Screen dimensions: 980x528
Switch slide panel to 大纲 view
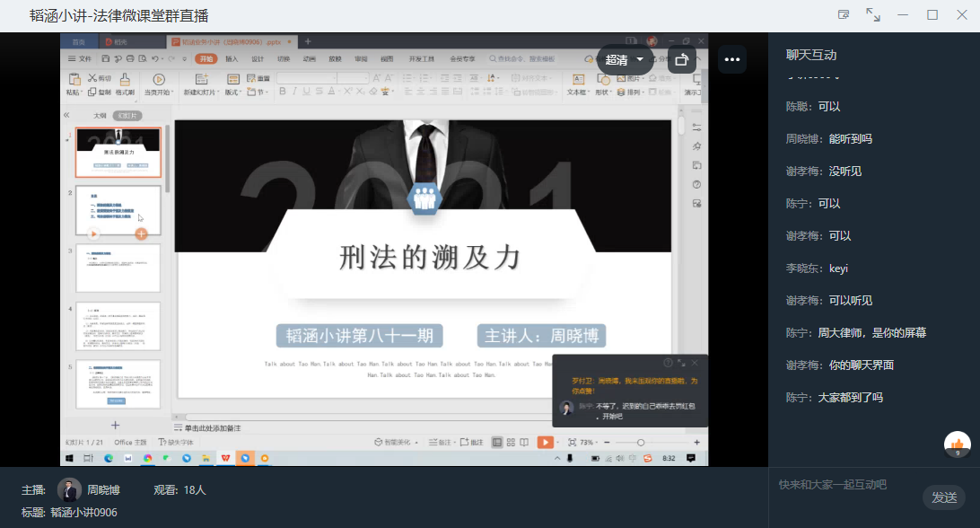100,116
